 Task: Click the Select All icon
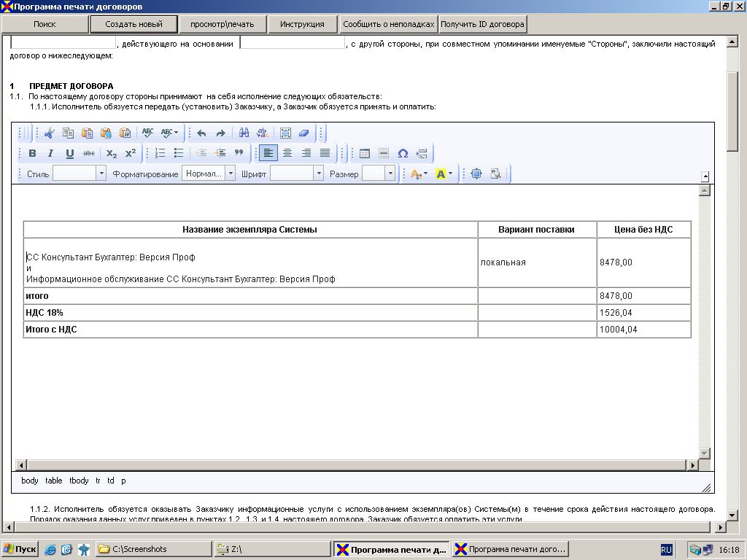click(285, 133)
